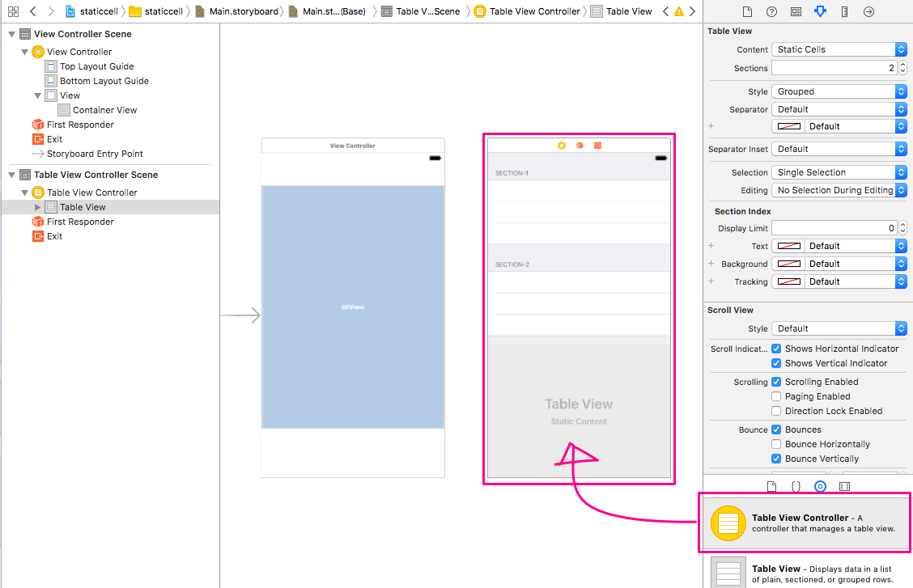Click the Display Limit input field
Screen dimensions: 913x588
coord(834,228)
